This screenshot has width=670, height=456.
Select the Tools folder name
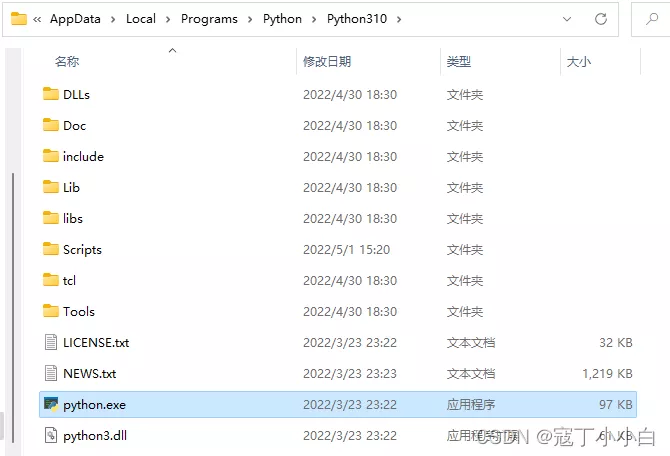(79, 312)
